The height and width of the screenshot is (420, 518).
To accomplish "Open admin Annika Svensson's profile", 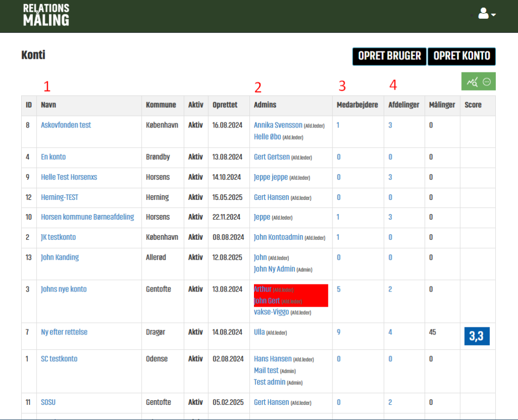I will tap(278, 125).
